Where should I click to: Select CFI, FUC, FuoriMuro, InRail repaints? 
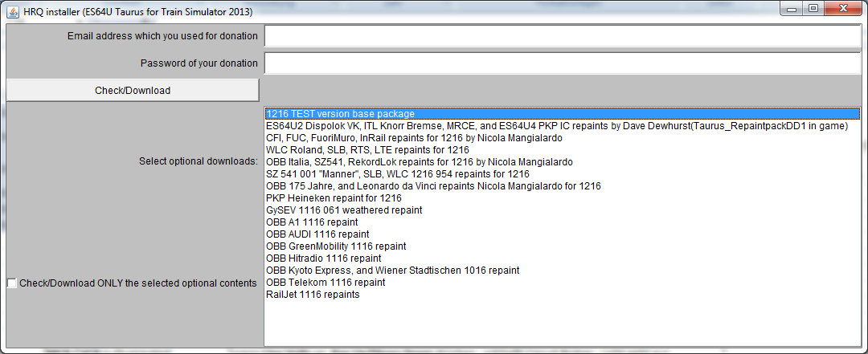pyautogui.click(x=563, y=138)
